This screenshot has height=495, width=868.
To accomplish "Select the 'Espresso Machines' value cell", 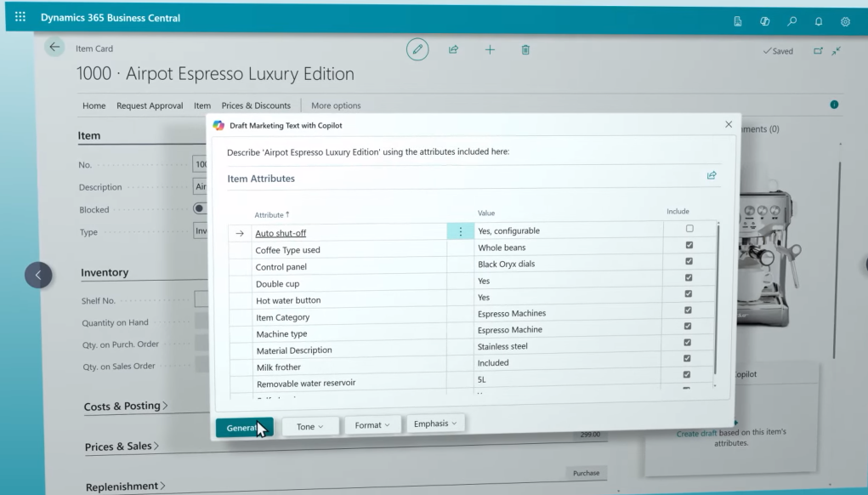I will coord(568,313).
